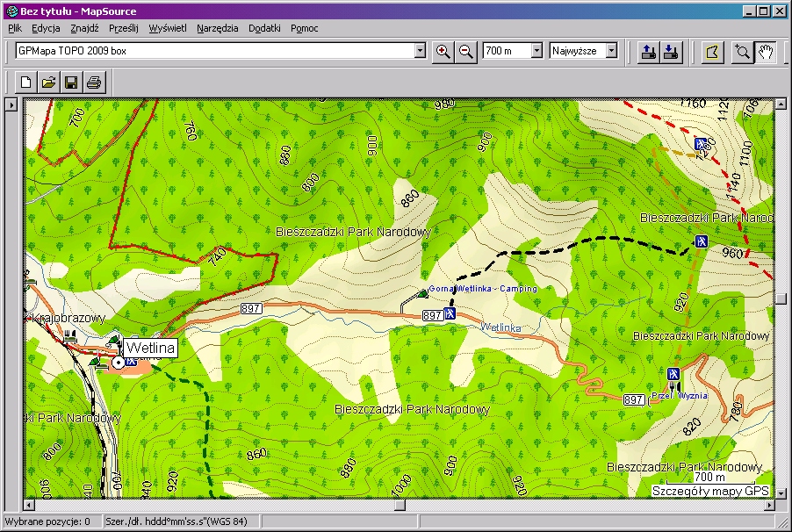
Task: Click the open file folder icon
Action: [x=49, y=83]
